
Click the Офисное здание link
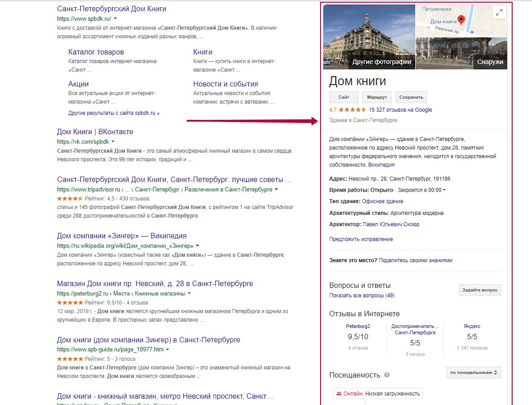pos(382,201)
